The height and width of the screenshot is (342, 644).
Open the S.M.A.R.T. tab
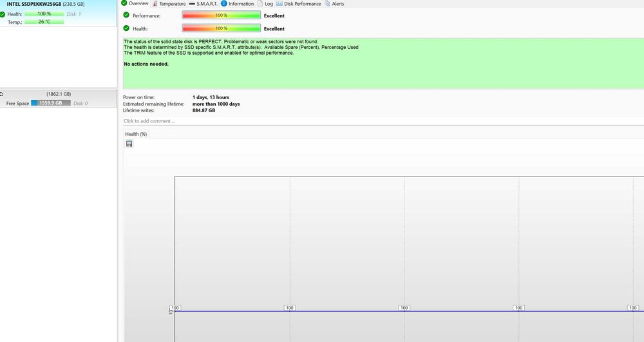tap(204, 4)
